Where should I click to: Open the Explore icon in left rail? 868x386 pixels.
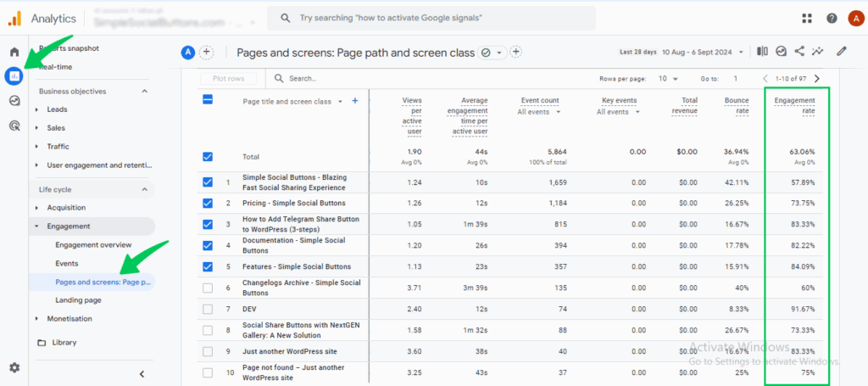click(14, 100)
